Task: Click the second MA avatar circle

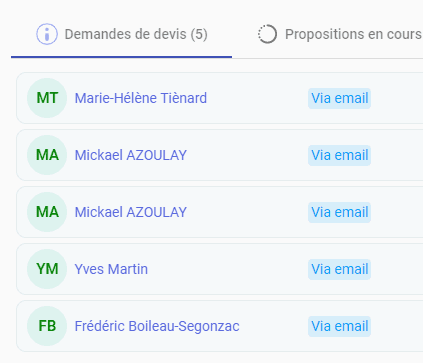Action: [x=47, y=212]
